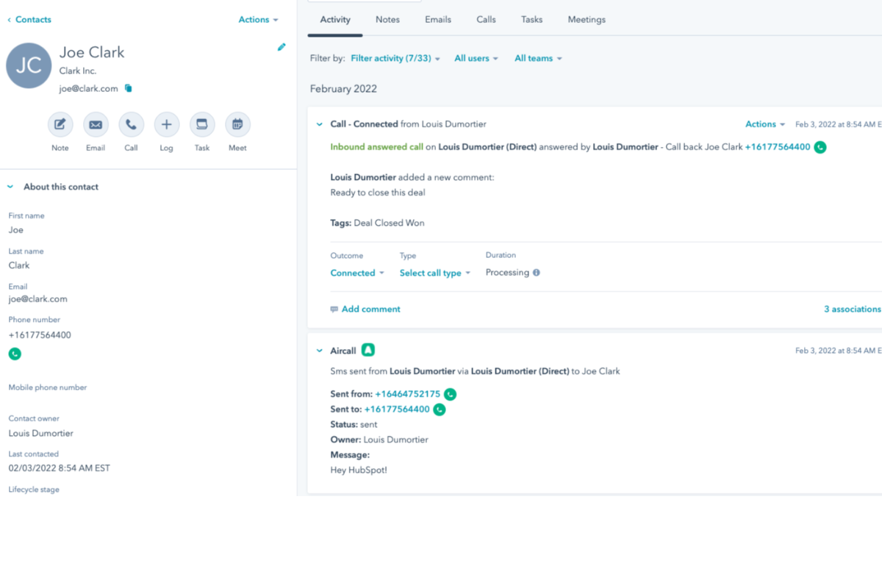Switch to the Meetings tab

pyautogui.click(x=587, y=20)
